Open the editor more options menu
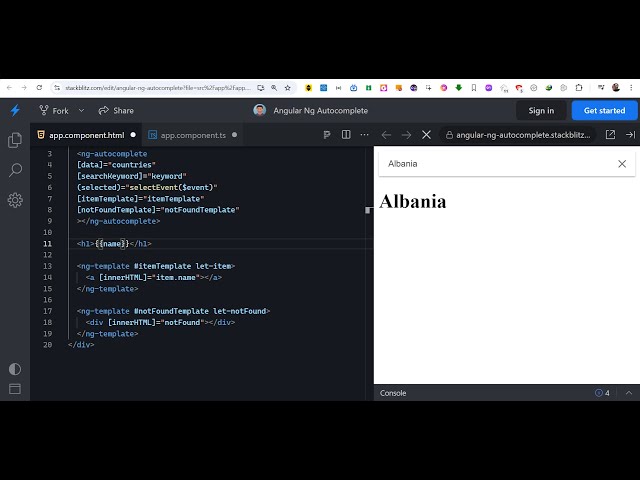Image resolution: width=640 pixels, height=480 pixels. (x=362, y=135)
